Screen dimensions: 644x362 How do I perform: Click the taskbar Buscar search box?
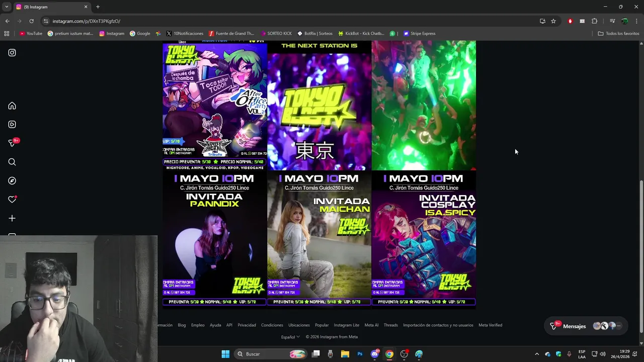271,354
